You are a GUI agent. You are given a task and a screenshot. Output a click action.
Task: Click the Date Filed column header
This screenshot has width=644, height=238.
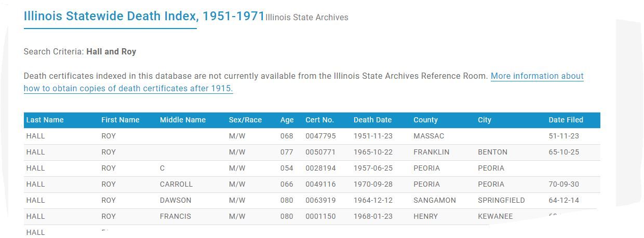[x=566, y=120]
